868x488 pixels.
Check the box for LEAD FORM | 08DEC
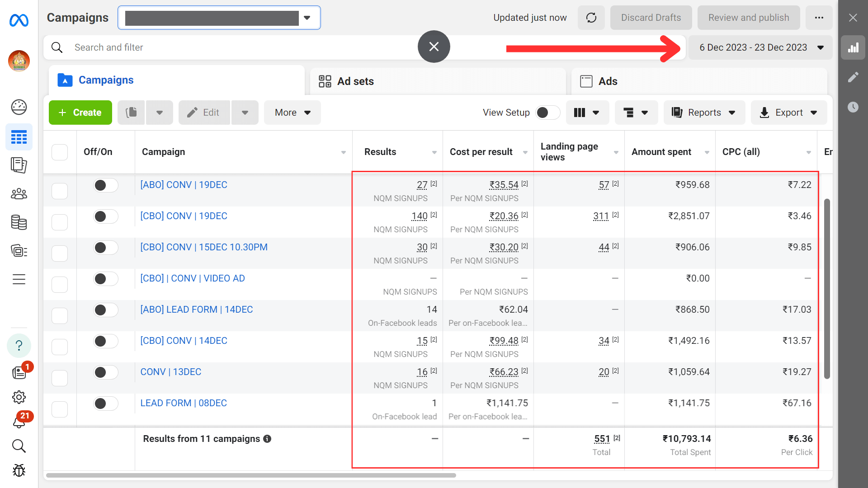coord(60,409)
